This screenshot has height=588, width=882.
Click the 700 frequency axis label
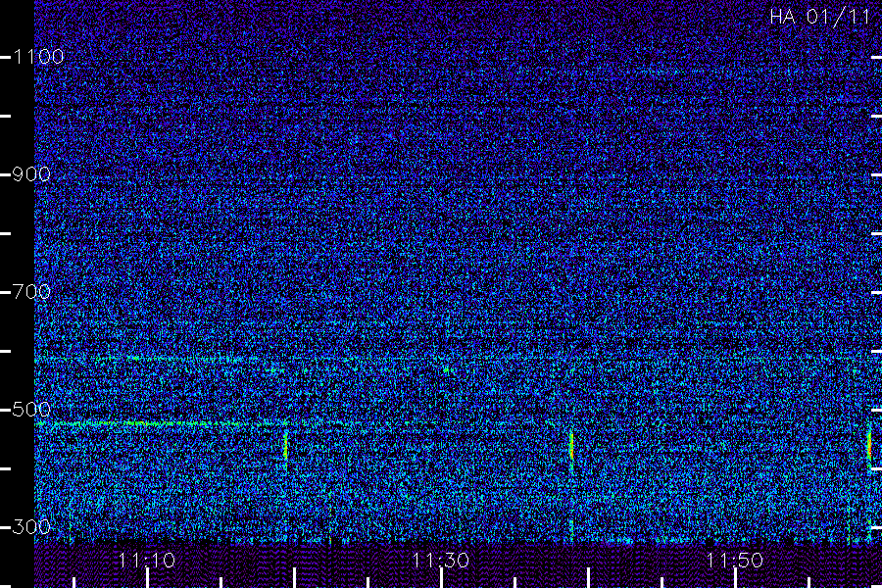click(31, 291)
